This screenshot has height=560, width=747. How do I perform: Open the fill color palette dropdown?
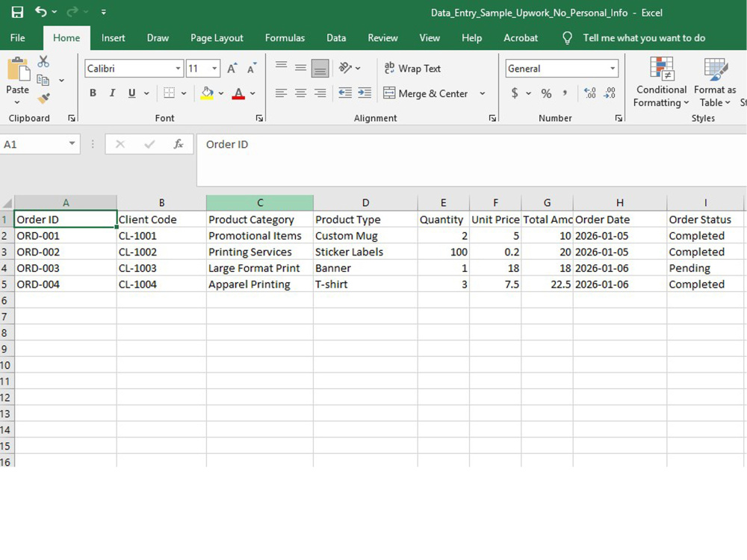pos(221,93)
